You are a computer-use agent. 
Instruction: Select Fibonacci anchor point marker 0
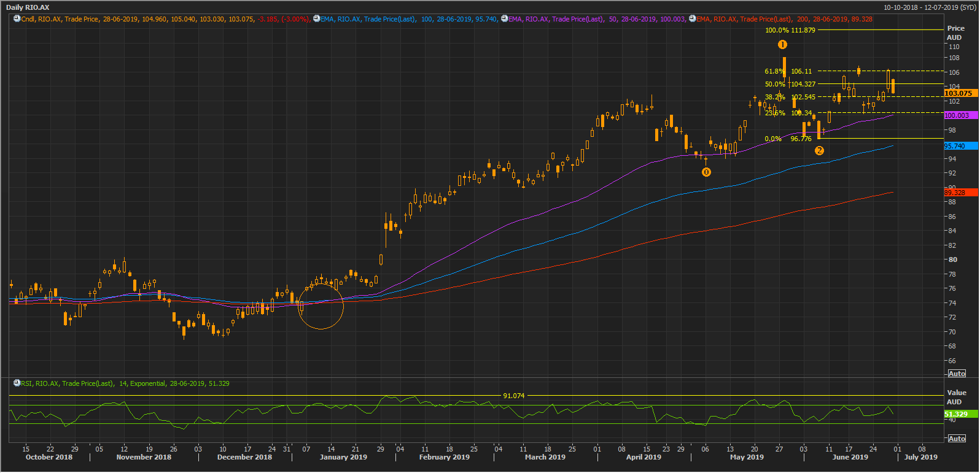[706, 172]
